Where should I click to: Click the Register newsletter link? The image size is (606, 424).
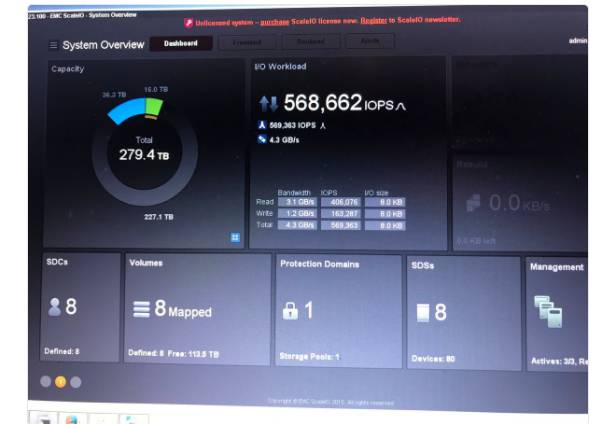pyautogui.click(x=373, y=20)
